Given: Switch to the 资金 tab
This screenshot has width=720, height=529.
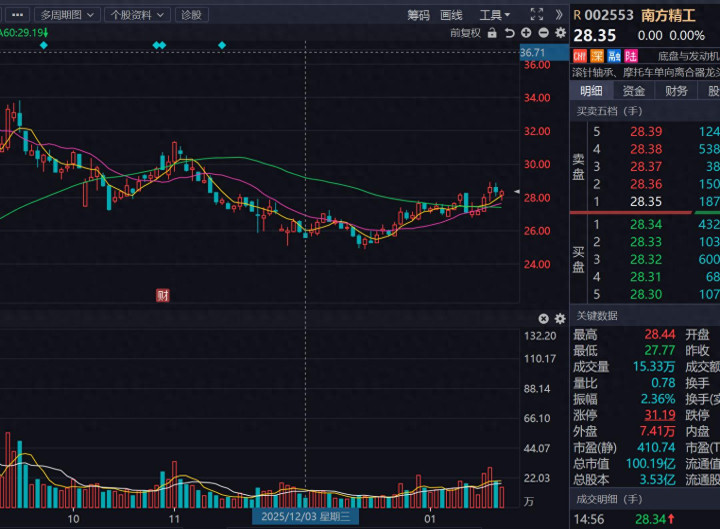Looking at the screenshot, I should (x=634, y=91).
